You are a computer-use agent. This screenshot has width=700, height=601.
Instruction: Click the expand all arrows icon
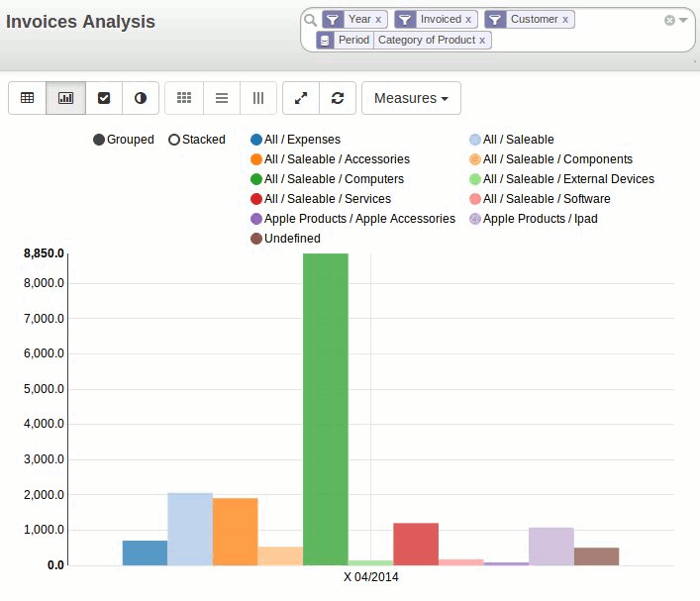pyautogui.click(x=301, y=98)
